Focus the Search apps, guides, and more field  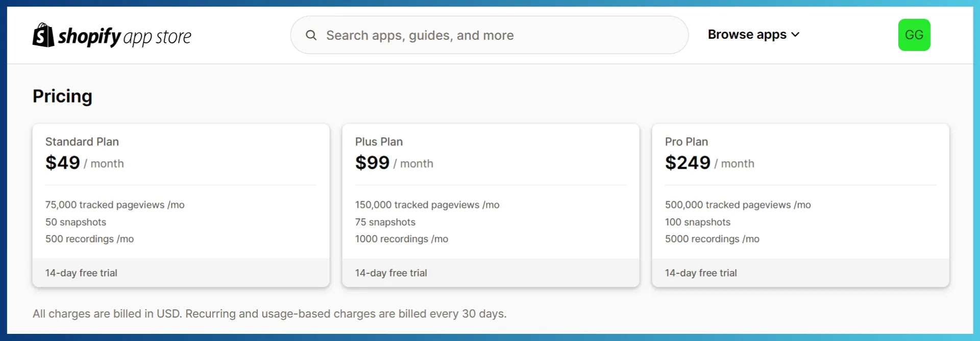[500, 35]
